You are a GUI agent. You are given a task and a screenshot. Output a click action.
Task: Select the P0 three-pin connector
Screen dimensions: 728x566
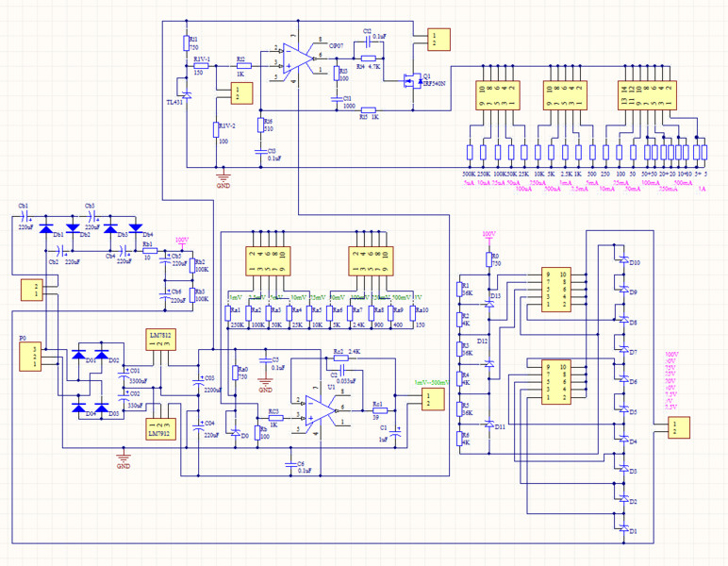(29, 357)
